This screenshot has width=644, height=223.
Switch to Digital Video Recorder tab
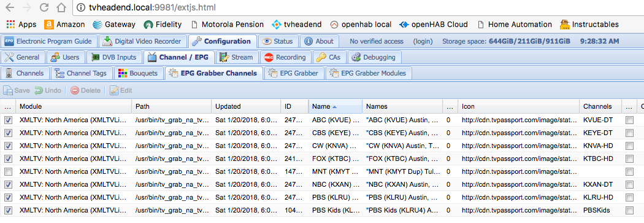(x=142, y=41)
